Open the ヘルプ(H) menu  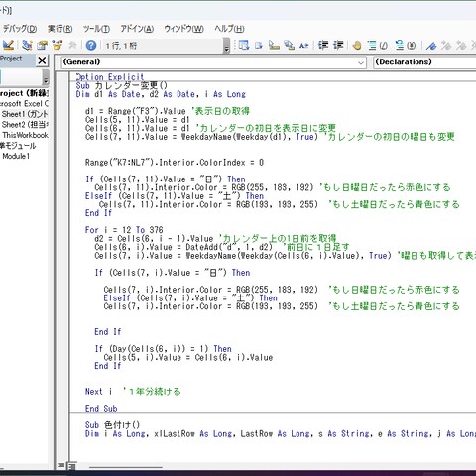[x=229, y=29]
